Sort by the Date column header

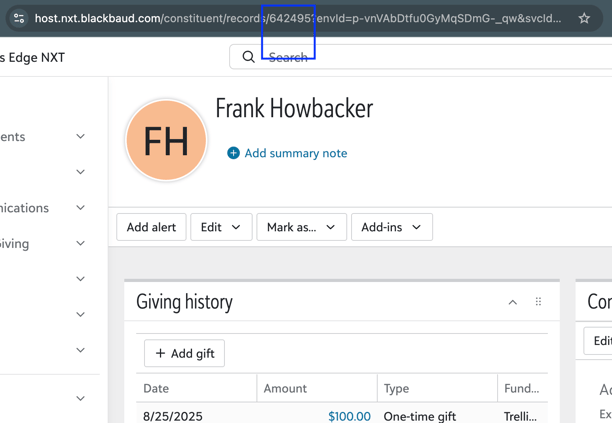coord(156,388)
